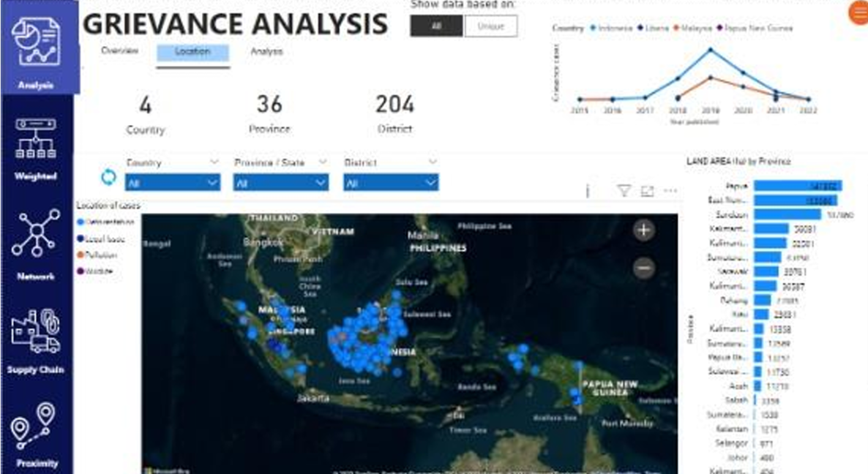Select the Sarawak land area bar
The width and height of the screenshot is (868, 474).
point(766,271)
